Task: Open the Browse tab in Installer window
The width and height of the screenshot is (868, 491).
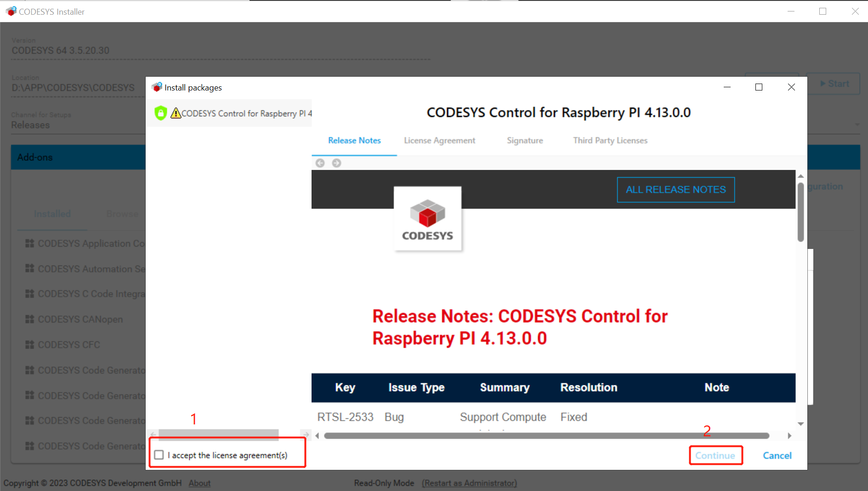Action: click(x=122, y=214)
